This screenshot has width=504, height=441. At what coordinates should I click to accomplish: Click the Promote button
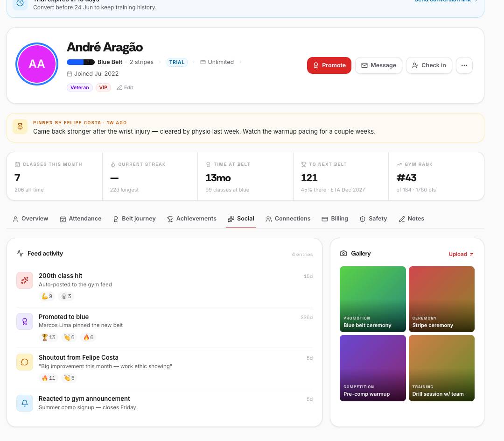(329, 65)
